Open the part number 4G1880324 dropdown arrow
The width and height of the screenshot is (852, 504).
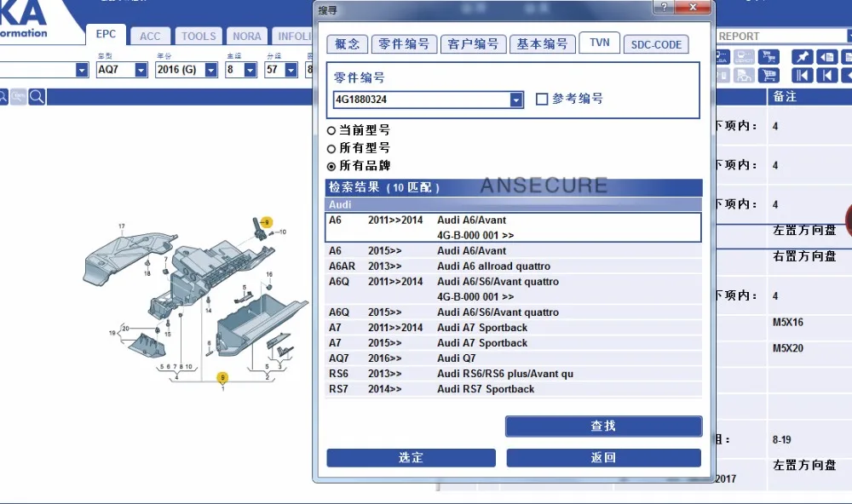tap(516, 100)
